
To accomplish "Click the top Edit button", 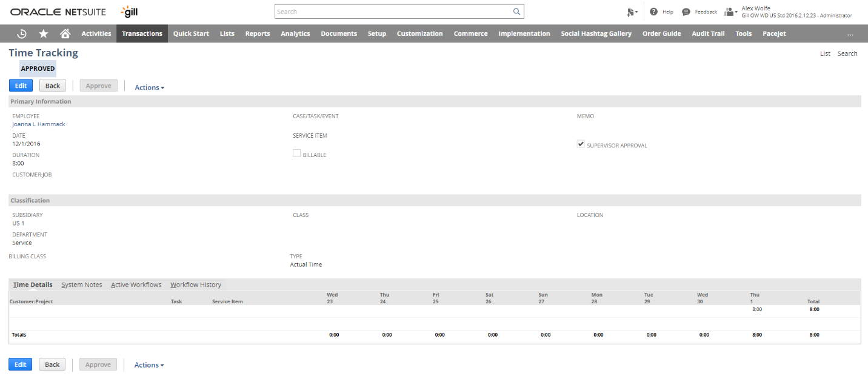I will (x=21, y=86).
